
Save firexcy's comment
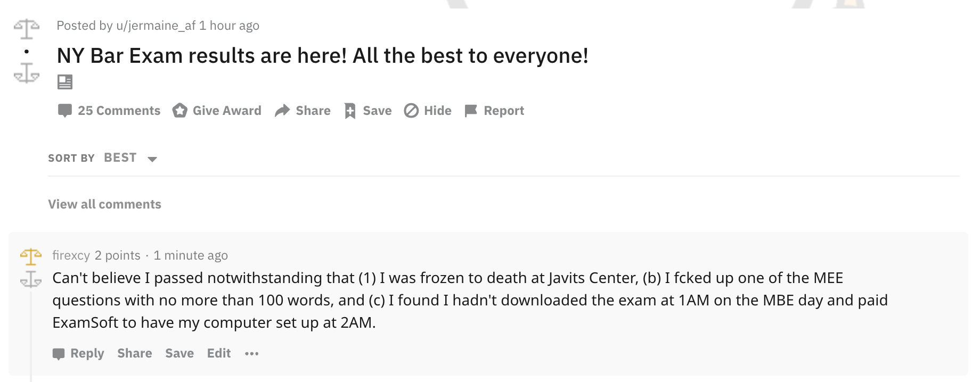[x=179, y=353]
